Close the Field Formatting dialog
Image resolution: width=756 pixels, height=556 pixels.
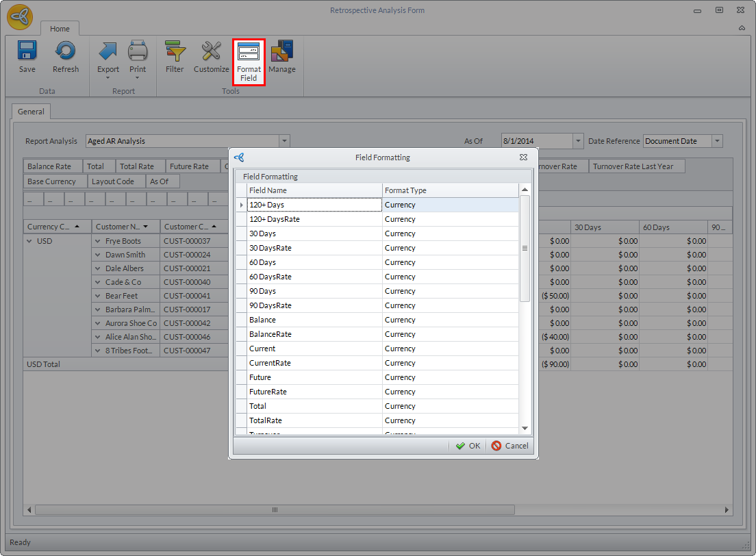[x=523, y=157]
